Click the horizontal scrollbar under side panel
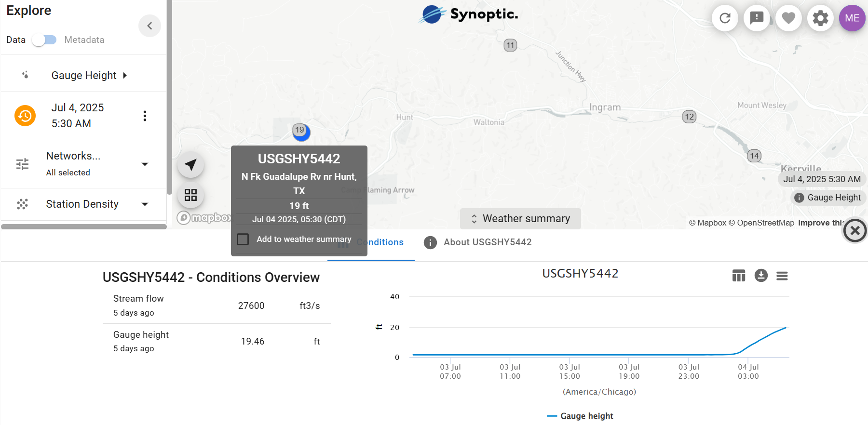The height and width of the screenshot is (425, 868). (84, 226)
